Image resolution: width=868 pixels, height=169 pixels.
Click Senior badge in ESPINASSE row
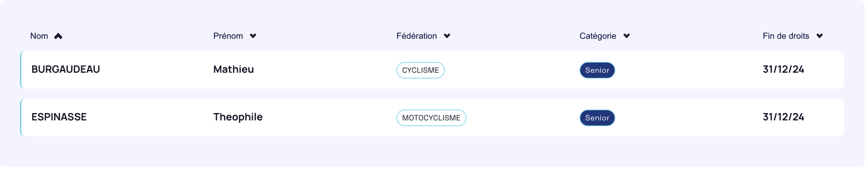point(597,118)
